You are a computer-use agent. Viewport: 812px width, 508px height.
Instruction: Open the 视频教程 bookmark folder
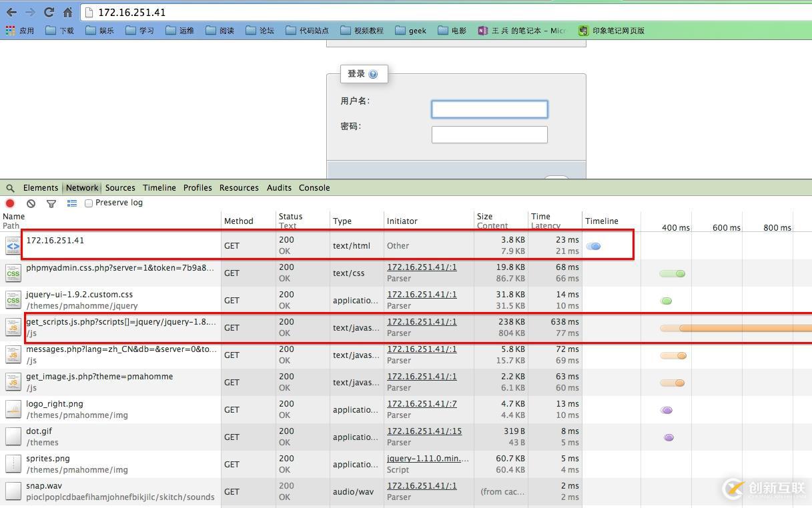click(x=362, y=31)
